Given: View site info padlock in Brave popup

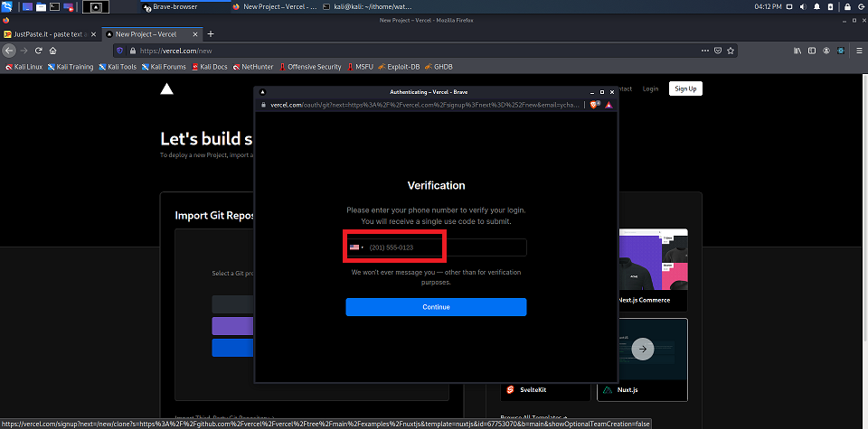Looking at the screenshot, I should 263,105.
